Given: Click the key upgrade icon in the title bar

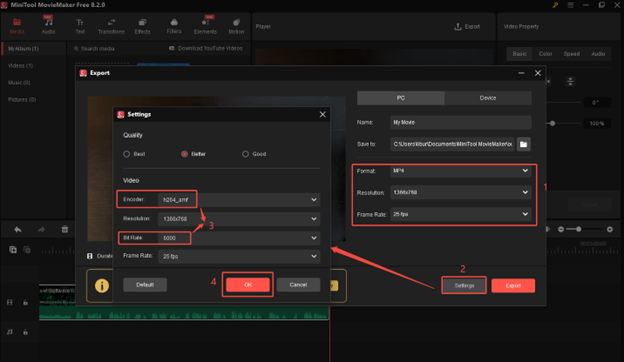Looking at the screenshot, I should click(x=555, y=5).
